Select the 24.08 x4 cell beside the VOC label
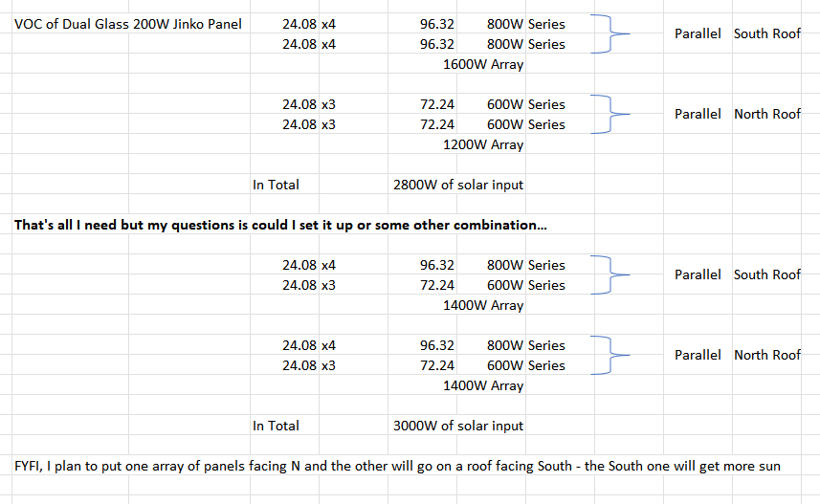 (x=309, y=24)
